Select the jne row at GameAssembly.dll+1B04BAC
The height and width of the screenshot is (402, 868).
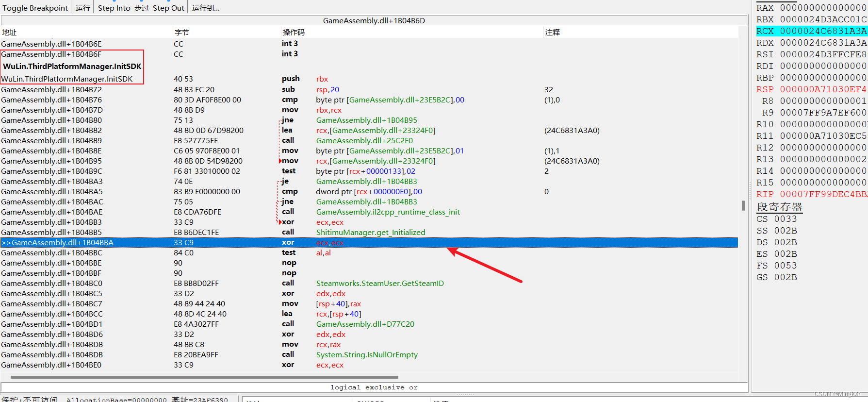(369, 201)
